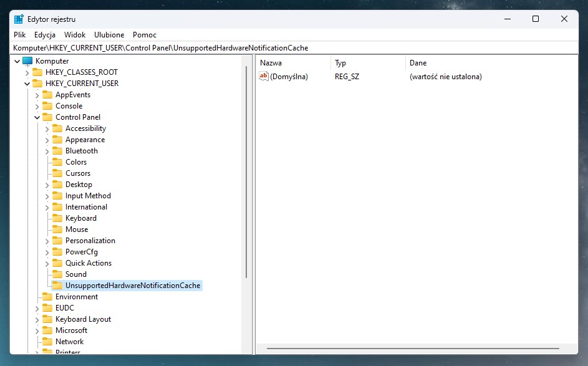Open the Edycja menu
The width and height of the screenshot is (588, 366).
(x=45, y=35)
